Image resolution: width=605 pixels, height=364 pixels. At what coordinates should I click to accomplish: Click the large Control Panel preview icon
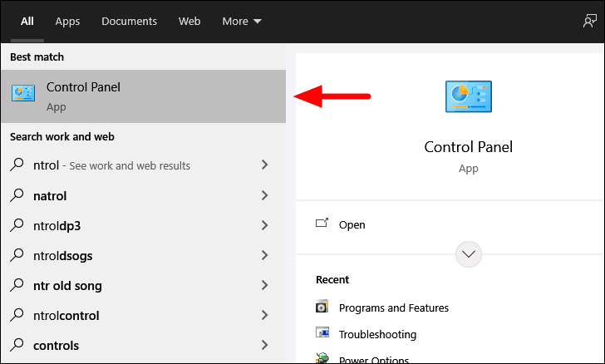tap(469, 96)
